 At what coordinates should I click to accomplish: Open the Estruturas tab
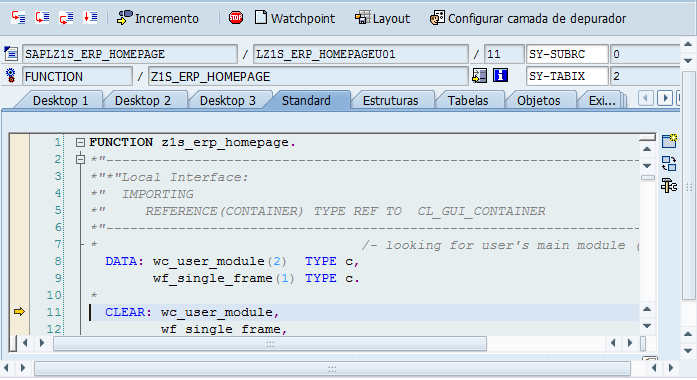(390, 100)
